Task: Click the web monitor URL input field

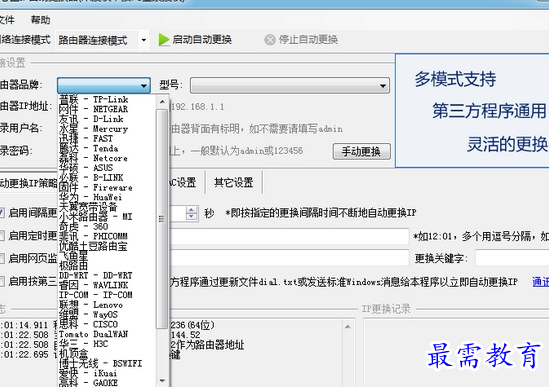Action: click(289, 258)
